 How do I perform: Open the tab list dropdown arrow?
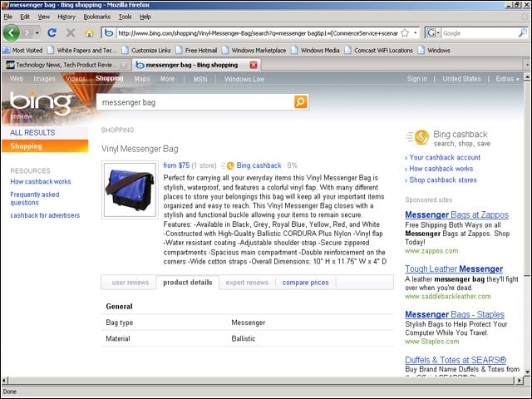(527, 65)
